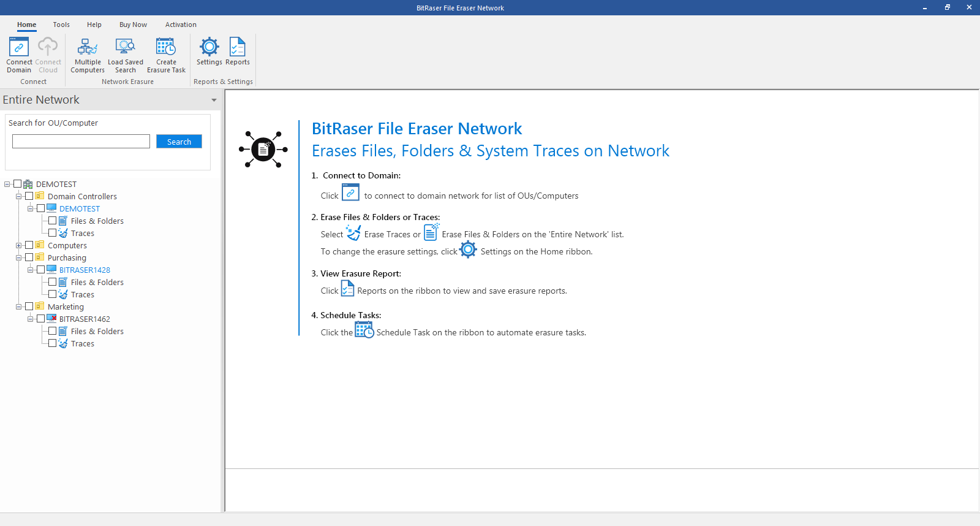This screenshot has height=526, width=980.
Task: Click the Connect Domain icon
Action: click(19, 47)
